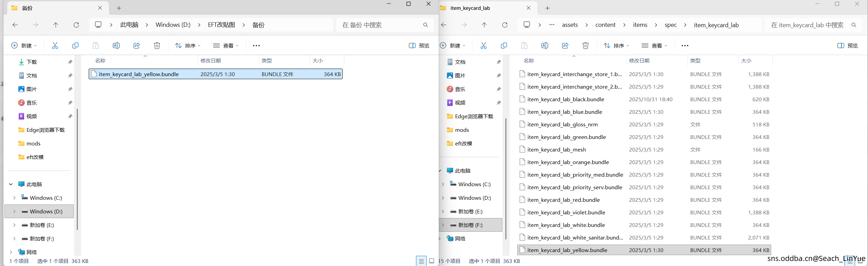Sort by 修改日期 column in item_keycard_lab window

(x=639, y=60)
